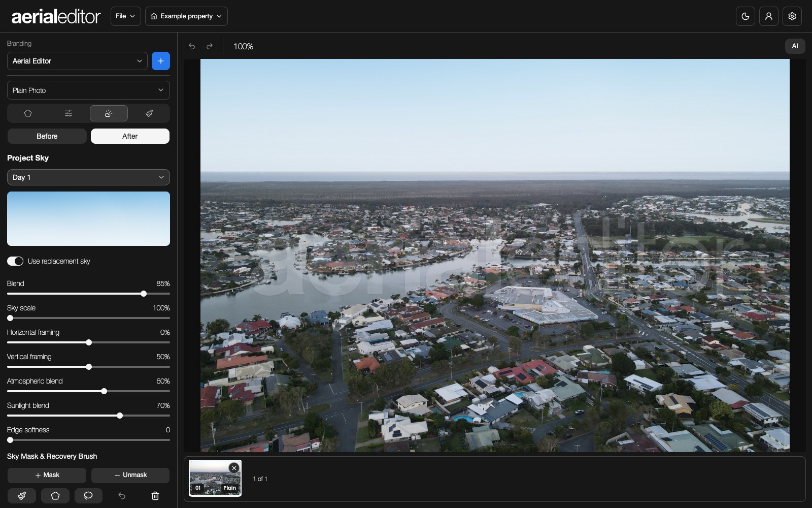The height and width of the screenshot is (508, 812).
Task: Open the adjustments sliders tab icon
Action: [x=69, y=113]
